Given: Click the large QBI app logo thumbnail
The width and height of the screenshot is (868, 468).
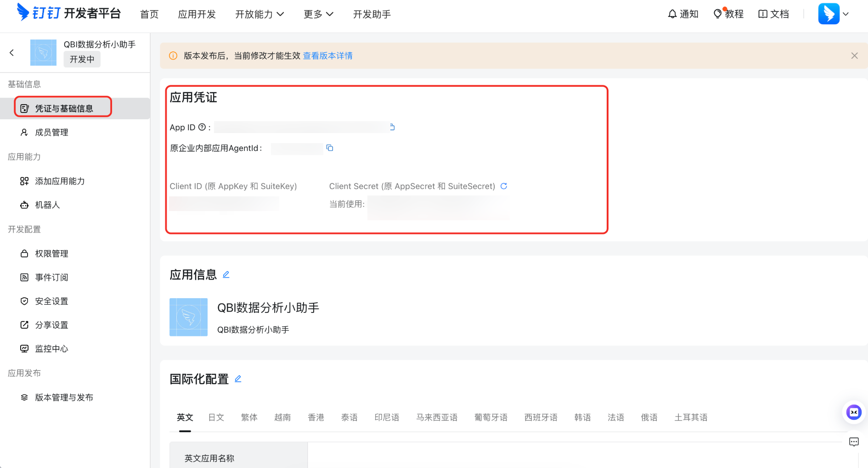Looking at the screenshot, I should pyautogui.click(x=189, y=317).
